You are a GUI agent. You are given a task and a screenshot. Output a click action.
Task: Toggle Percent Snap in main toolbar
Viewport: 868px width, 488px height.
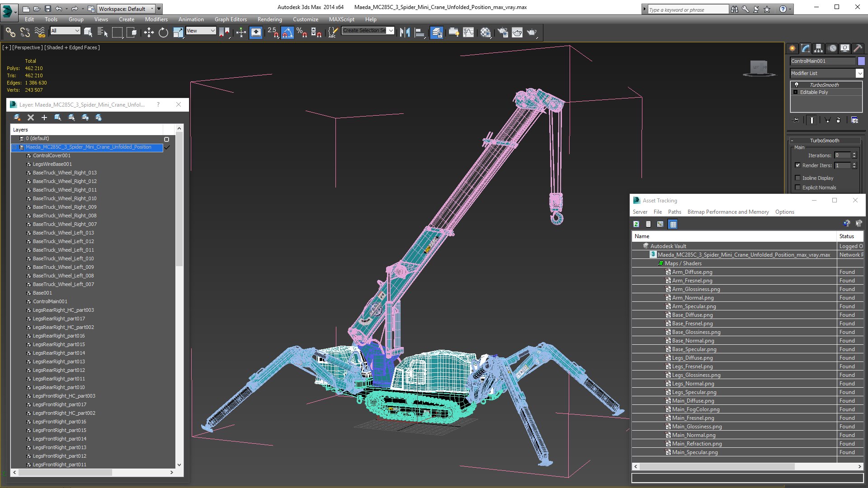click(302, 32)
